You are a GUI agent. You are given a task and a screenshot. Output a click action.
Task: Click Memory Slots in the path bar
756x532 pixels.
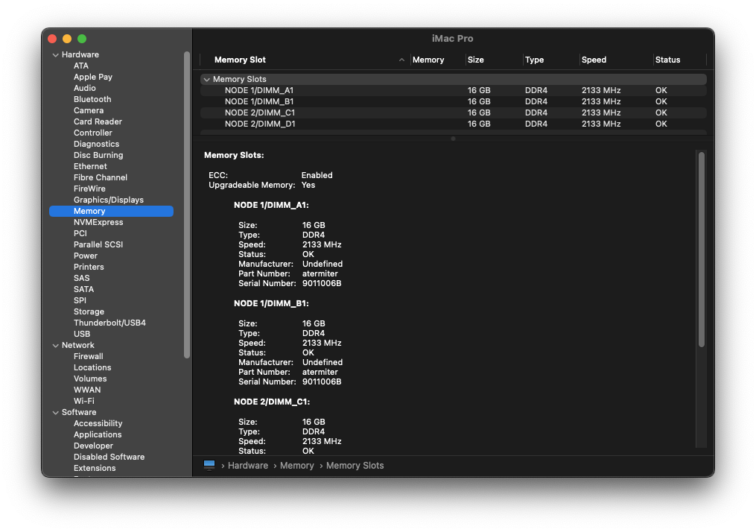(x=355, y=466)
